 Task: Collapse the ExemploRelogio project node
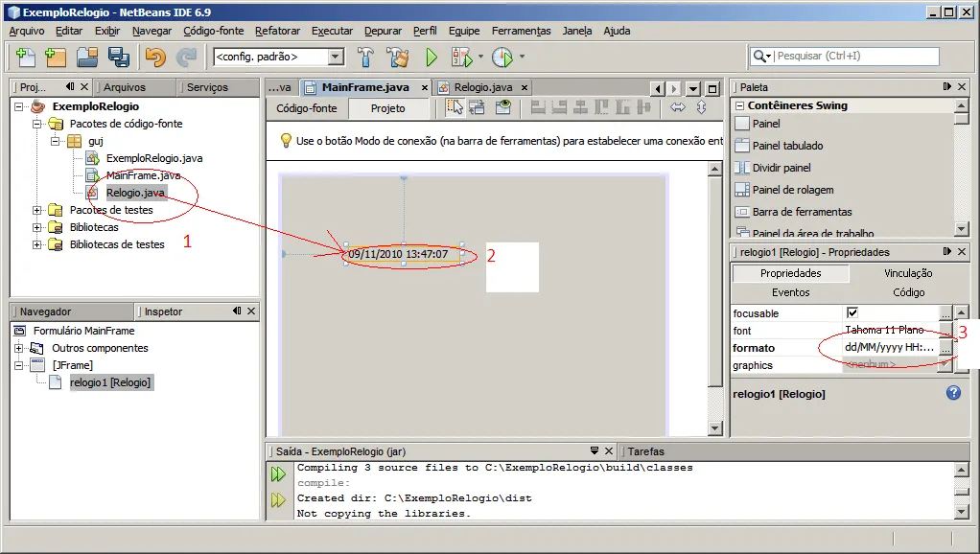19,106
